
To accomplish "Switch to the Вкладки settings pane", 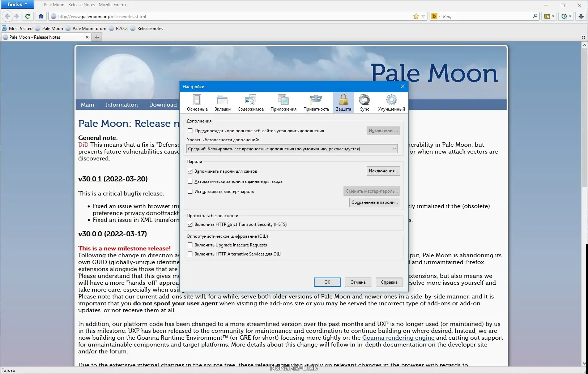I will click(x=222, y=103).
